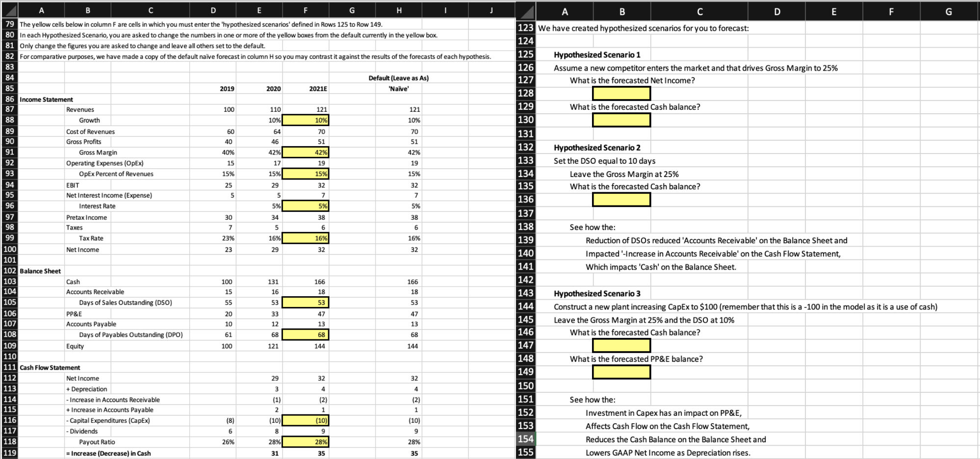Click the 'Gross Profits' row label
980x459 pixels.
[x=83, y=142]
